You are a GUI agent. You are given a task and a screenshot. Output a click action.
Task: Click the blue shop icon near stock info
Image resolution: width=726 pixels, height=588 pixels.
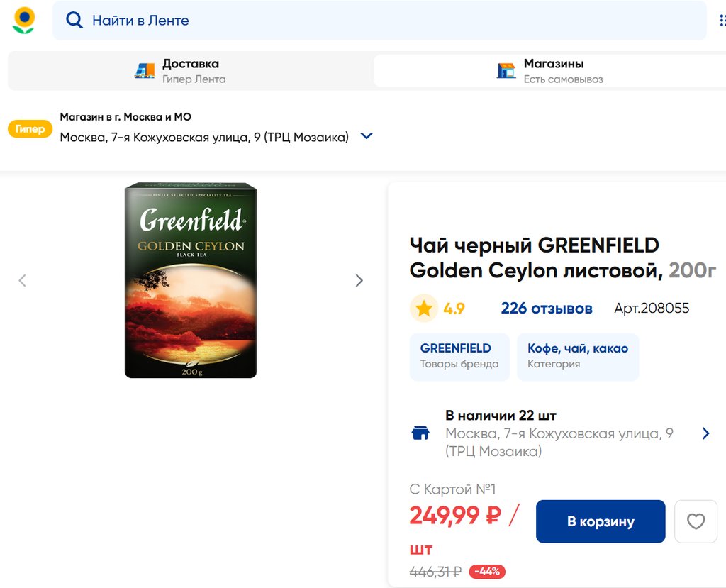tap(420, 433)
